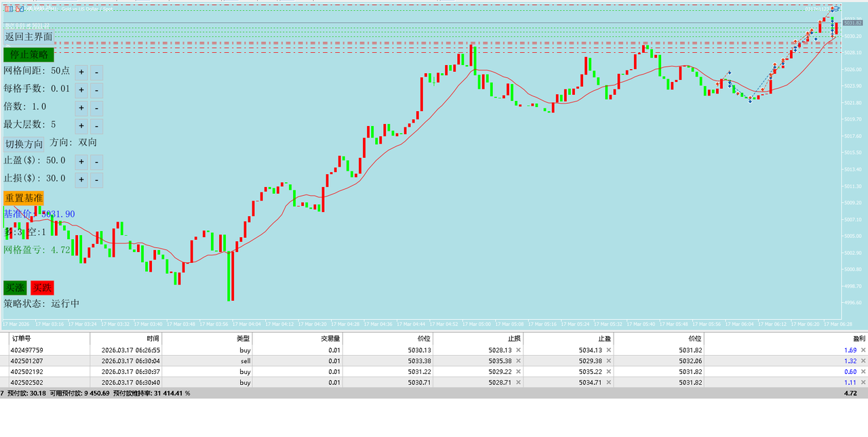Decrease 止损 stop-loss amount

[x=96, y=180]
